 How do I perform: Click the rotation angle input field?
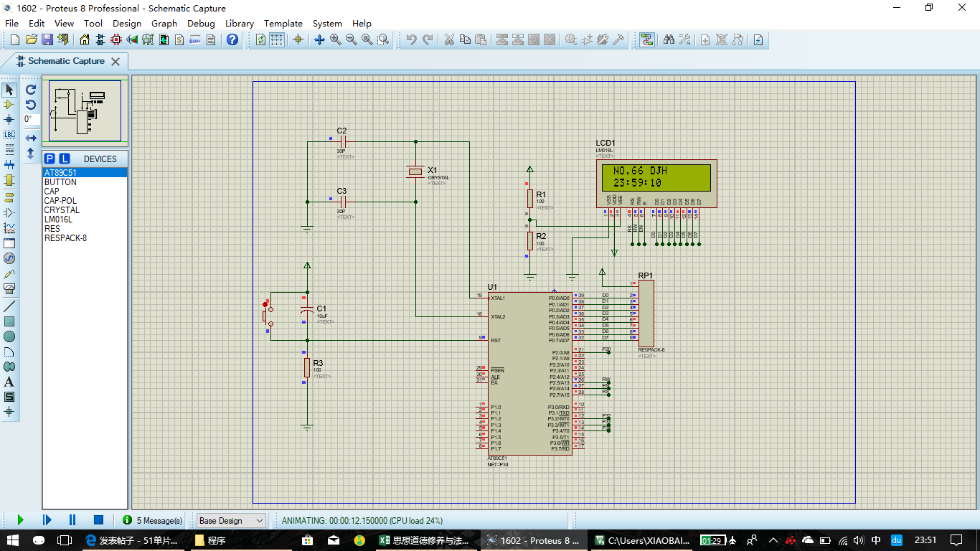[x=31, y=119]
